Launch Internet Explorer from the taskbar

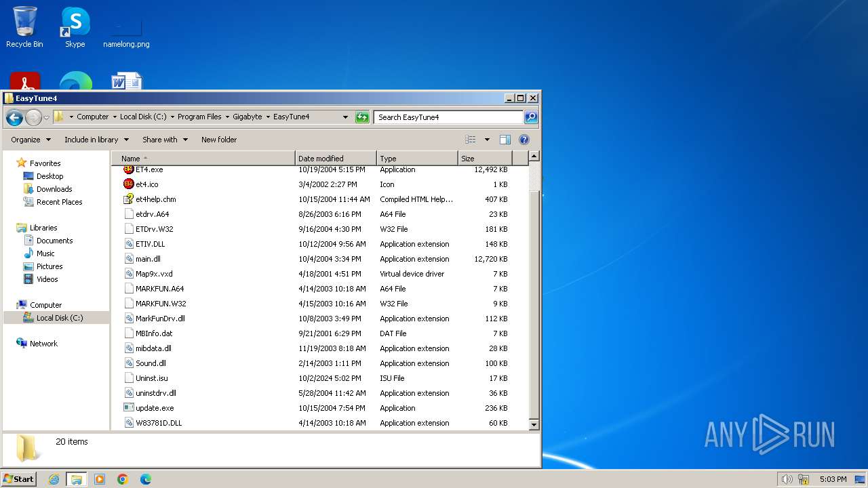click(x=54, y=479)
